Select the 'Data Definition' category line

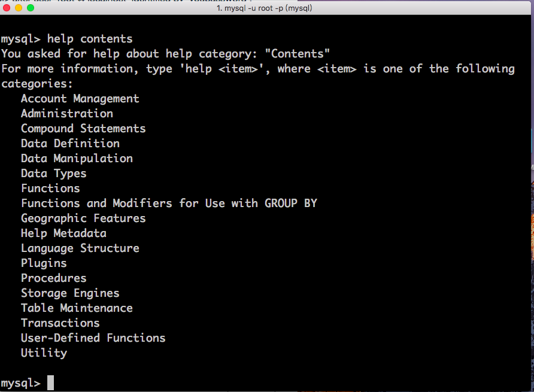pyautogui.click(x=71, y=144)
